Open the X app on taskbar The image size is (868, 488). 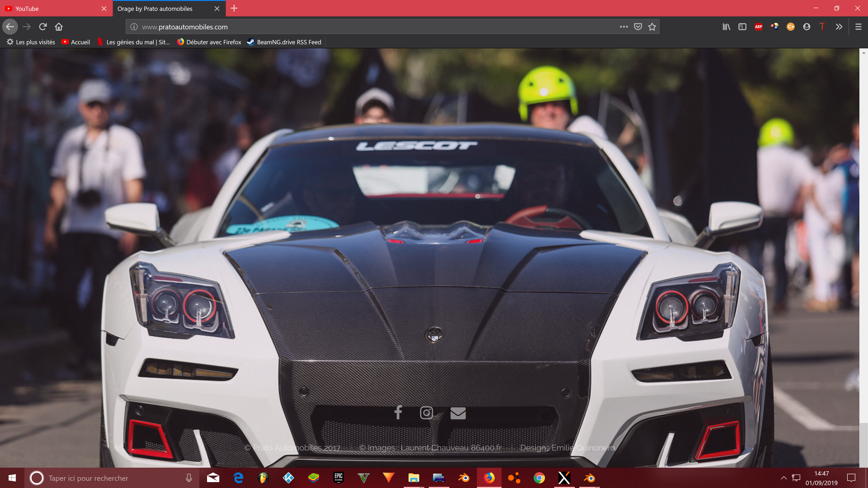pyautogui.click(x=564, y=478)
